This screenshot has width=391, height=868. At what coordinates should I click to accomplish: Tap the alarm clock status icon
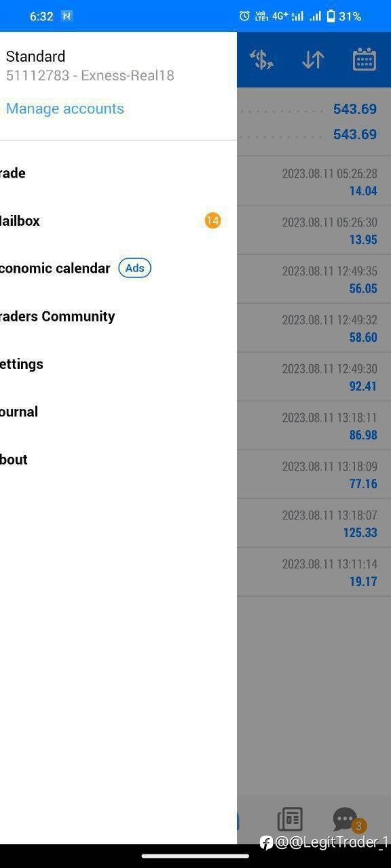pyautogui.click(x=244, y=16)
